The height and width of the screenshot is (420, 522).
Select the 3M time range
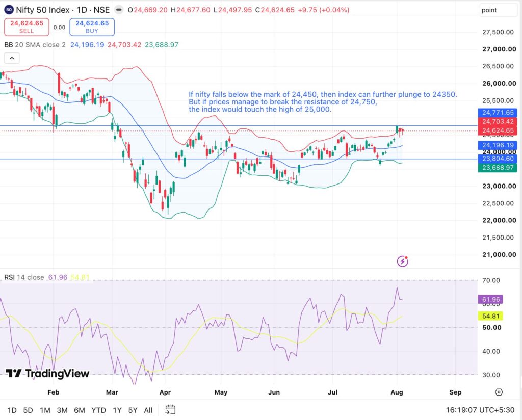(62, 410)
